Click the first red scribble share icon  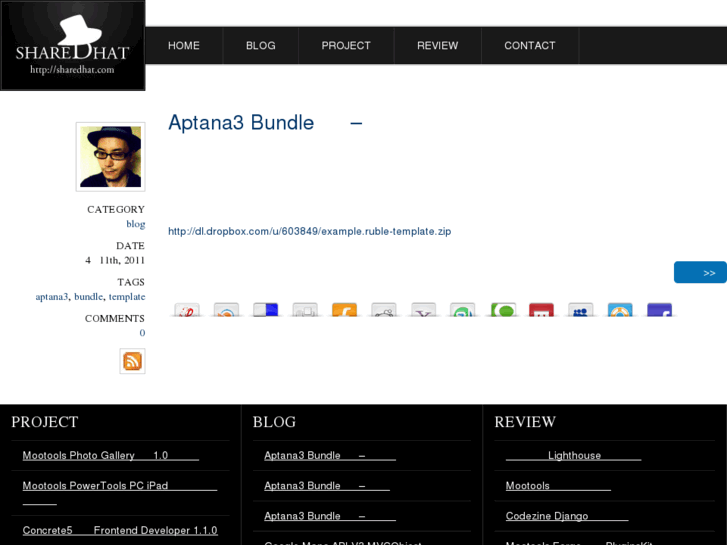point(187,309)
